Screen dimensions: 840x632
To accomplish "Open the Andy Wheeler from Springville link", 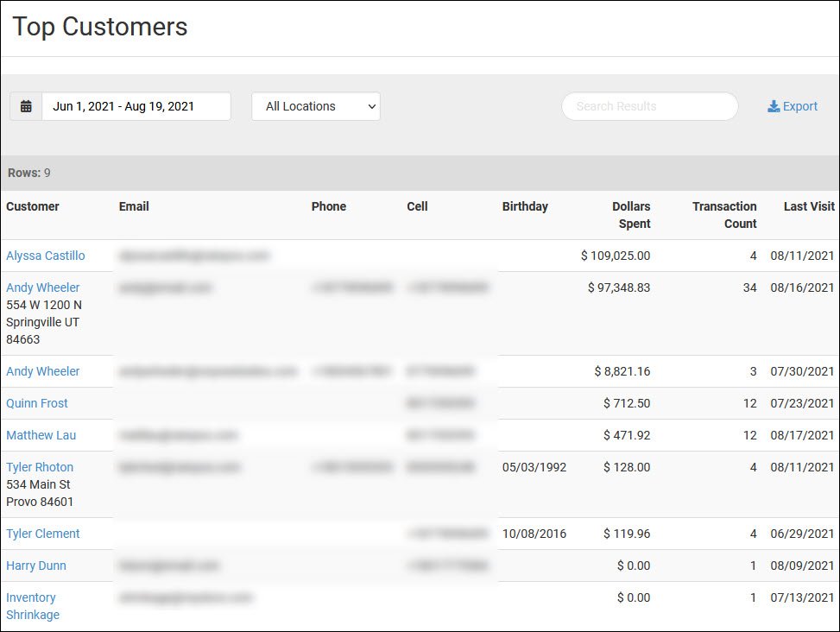I will 43,288.
